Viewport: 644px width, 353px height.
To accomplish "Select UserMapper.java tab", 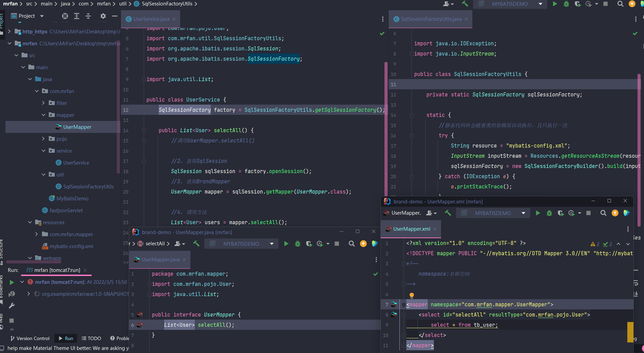I will pos(160,260).
